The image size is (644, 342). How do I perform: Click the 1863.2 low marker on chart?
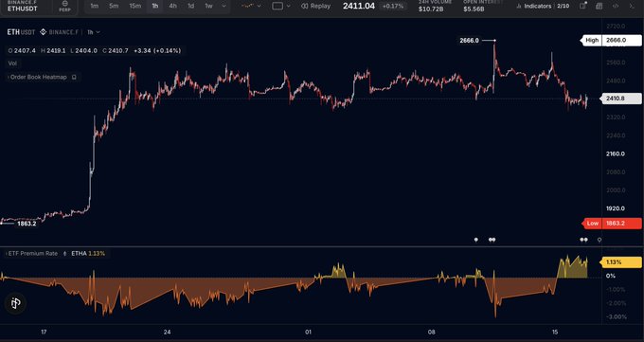click(27, 224)
